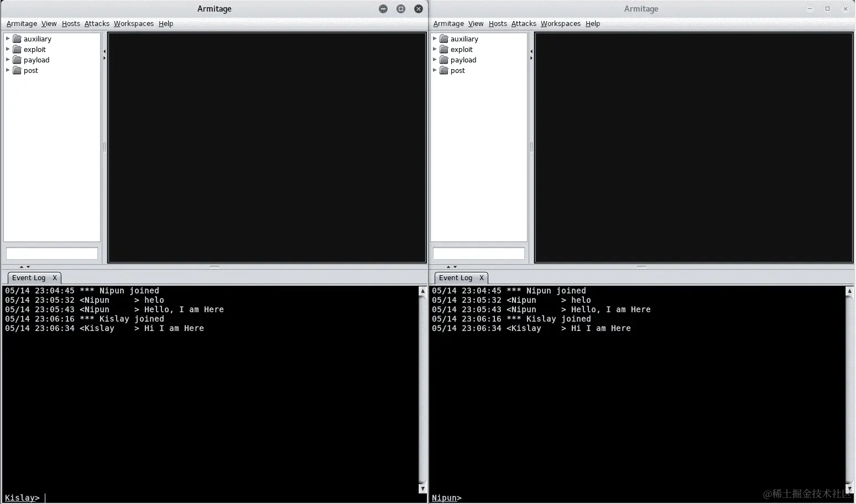856x504 pixels.
Task: Close the left Armitage window
Action: coord(419,9)
